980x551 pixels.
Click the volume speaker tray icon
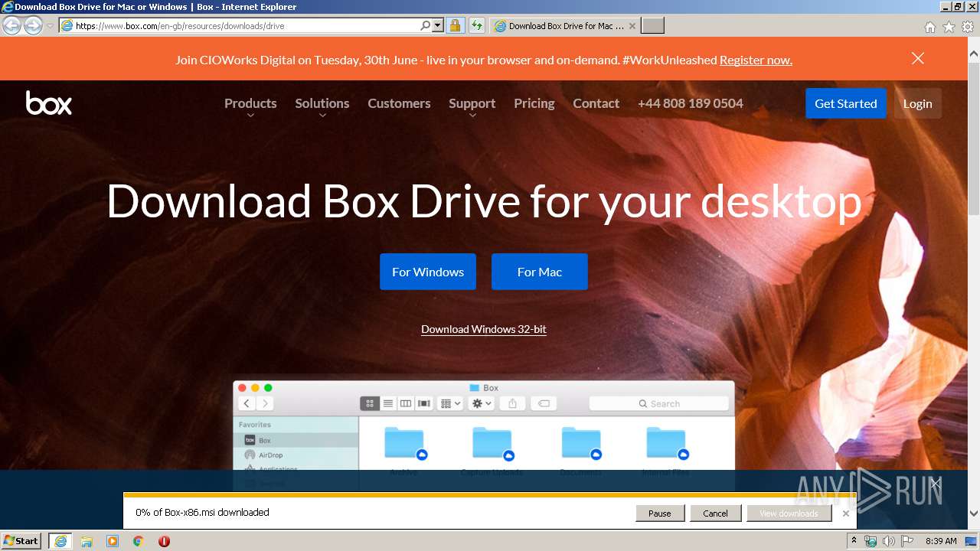[888, 541]
